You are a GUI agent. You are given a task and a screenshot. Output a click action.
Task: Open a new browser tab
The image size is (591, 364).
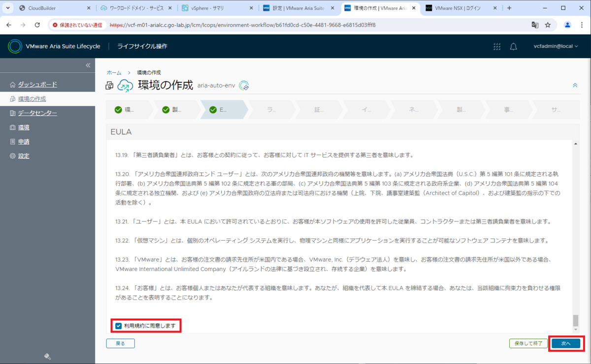click(x=509, y=8)
